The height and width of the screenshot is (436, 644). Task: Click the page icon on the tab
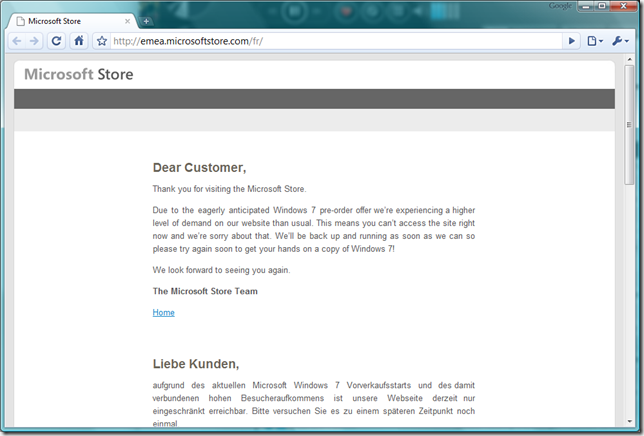coord(21,21)
